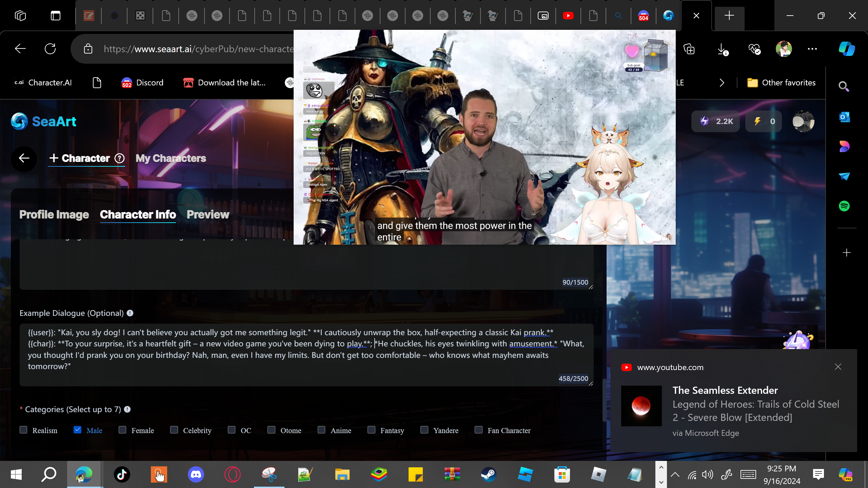
Task: Go back with the SeaArt round arrow button
Action: click(24, 158)
